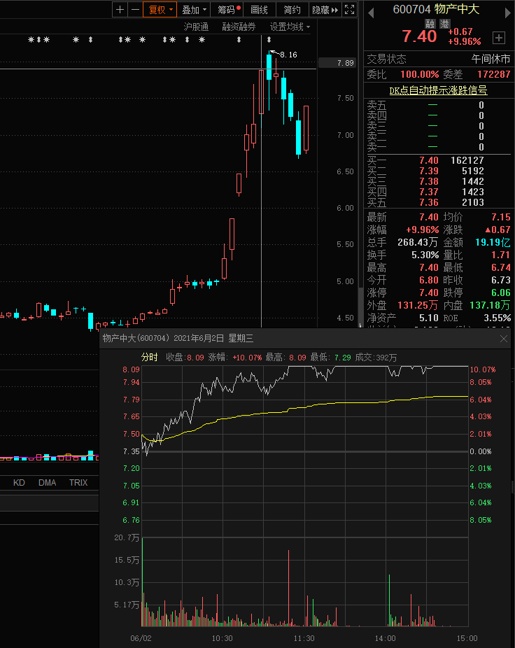The width and height of the screenshot is (515, 648).
Task: Select the 沪股通 label
Action: pos(196,27)
